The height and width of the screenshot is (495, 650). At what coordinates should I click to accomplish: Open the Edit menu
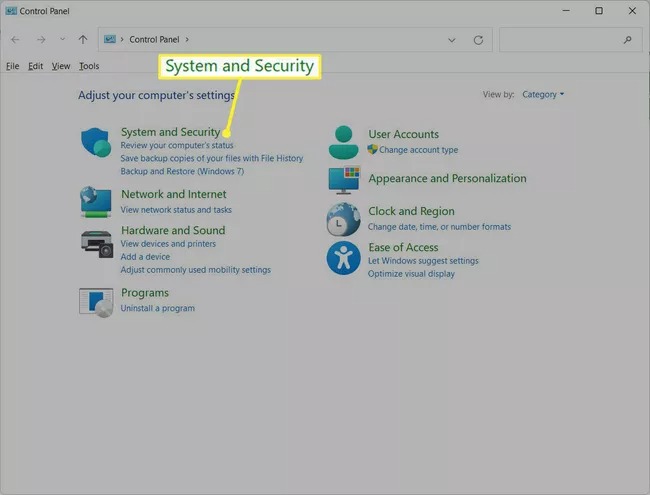(36, 66)
